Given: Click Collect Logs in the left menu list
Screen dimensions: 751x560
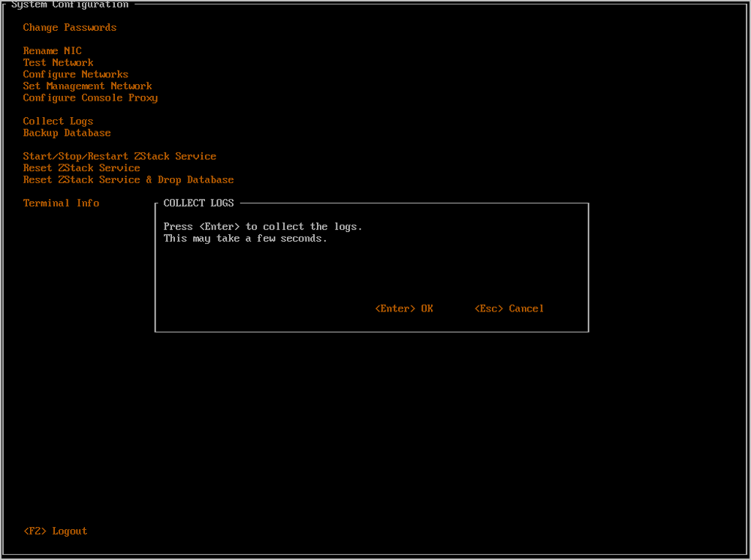Looking at the screenshot, I should 58,122.
